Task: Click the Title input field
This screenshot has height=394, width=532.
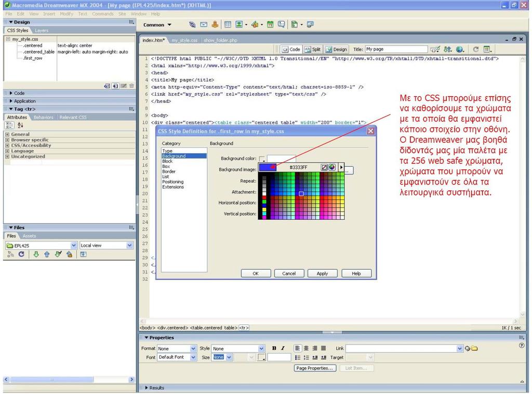Action: tap(396, 49)
